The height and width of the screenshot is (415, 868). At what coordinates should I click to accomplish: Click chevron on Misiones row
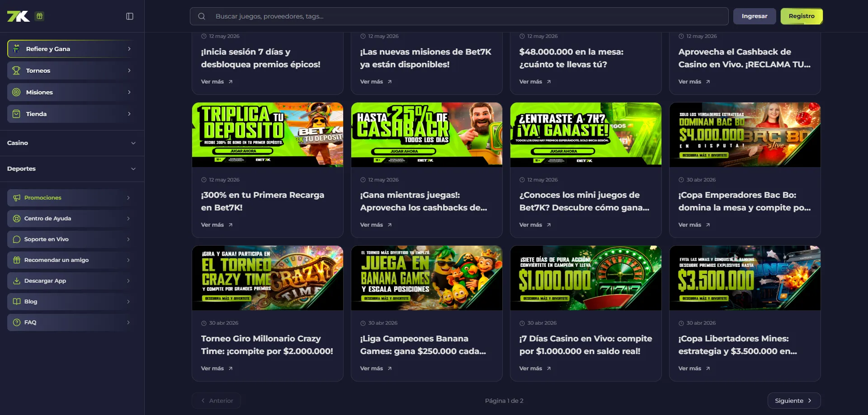[129, 92]
